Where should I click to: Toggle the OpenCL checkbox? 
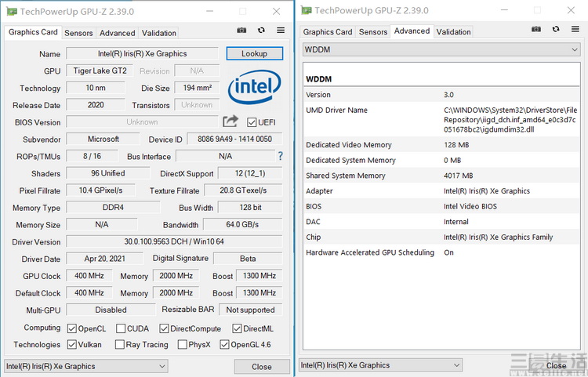71,328
